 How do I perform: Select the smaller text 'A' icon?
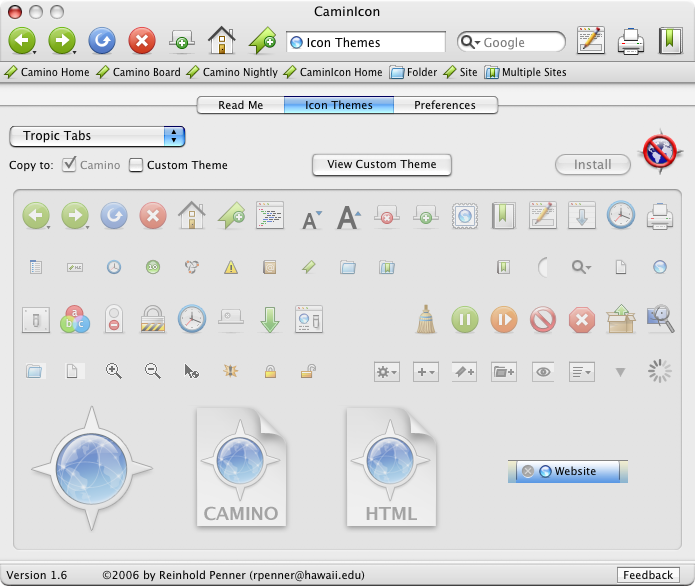pyautogui.click(x=311, y=220)
